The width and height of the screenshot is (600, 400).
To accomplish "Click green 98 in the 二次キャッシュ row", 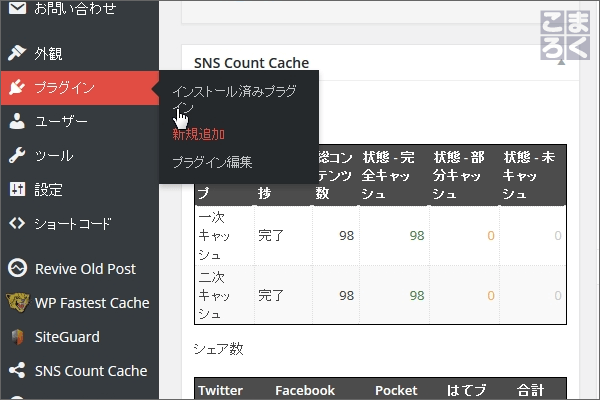I will (417, 296).
